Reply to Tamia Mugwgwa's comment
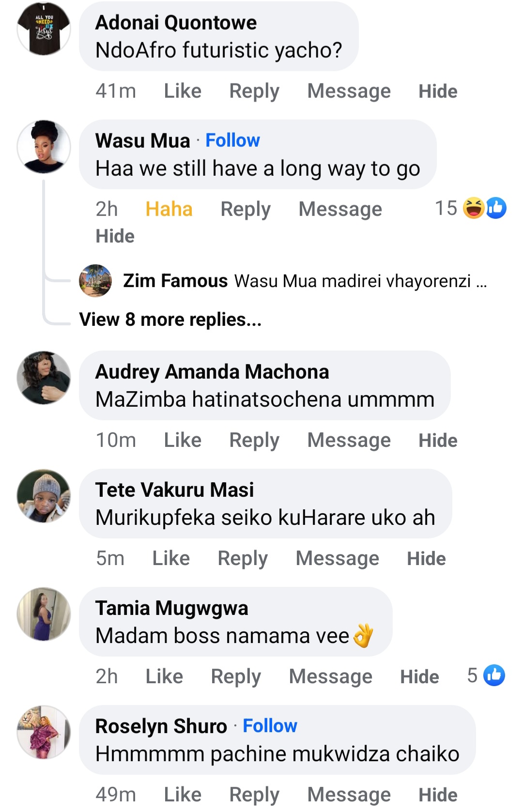Image resolution: width=523 pixels, height=812 pixels. [236, 676]
